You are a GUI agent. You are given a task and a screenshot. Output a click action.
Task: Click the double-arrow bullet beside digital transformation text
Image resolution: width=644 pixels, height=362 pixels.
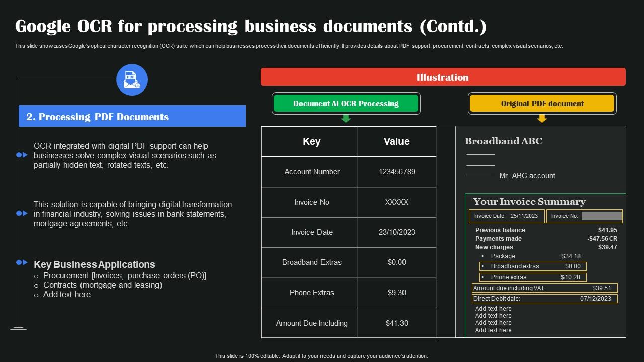(x=22, y=213)
